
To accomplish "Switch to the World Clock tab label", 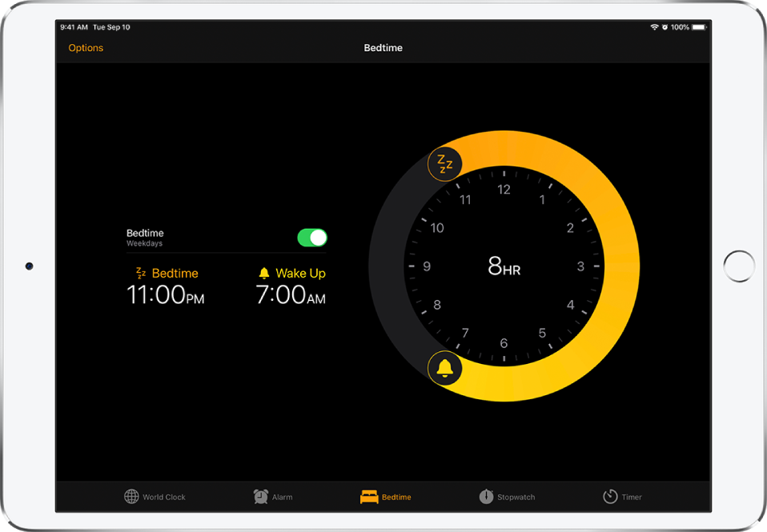I will coord(164,498).
